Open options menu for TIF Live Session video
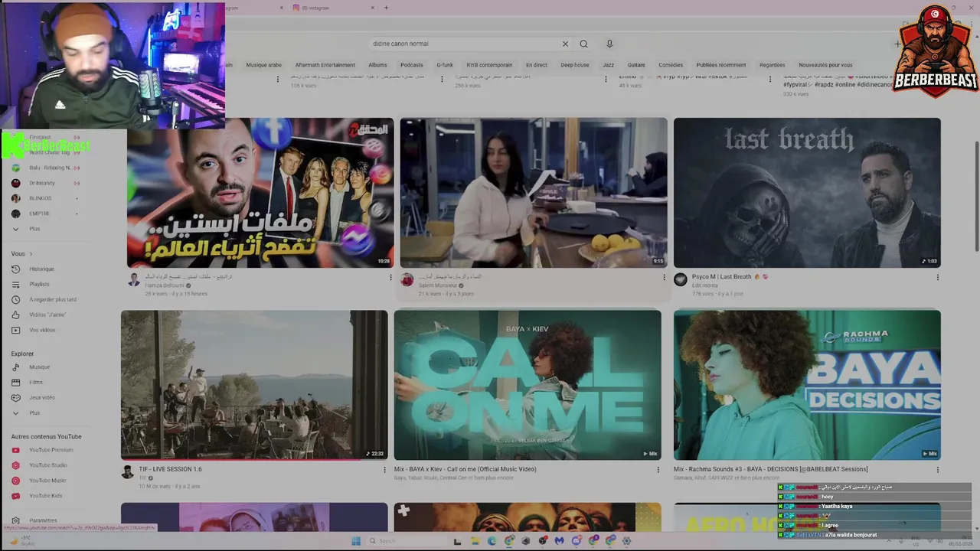The height and width of the screenshot is (551, 980). [x=385, y=470]
